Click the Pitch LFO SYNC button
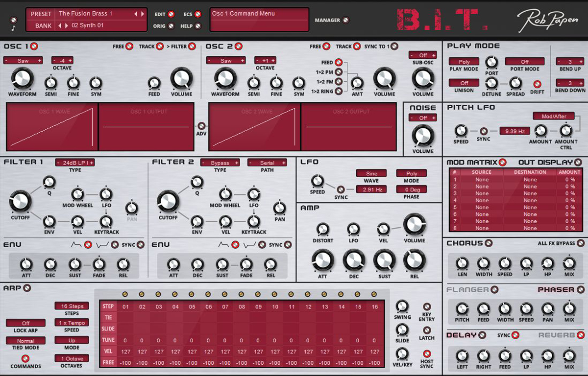This screenshot has height=376, width=588. click(484, 131)
